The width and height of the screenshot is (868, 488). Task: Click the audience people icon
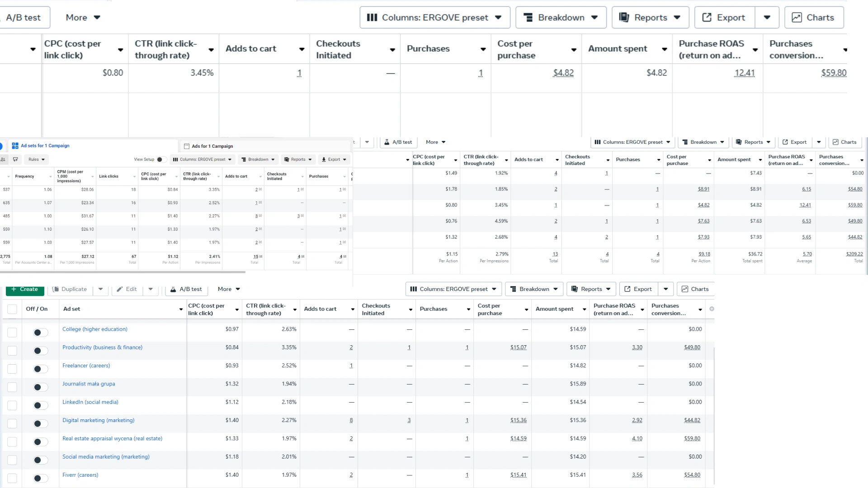pyautogui.click(x=4, y=160)
